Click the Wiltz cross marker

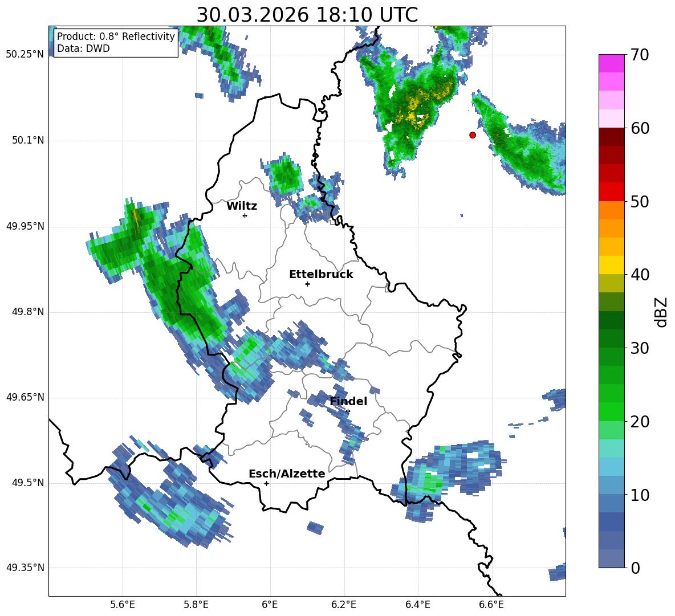click(245, 215)
